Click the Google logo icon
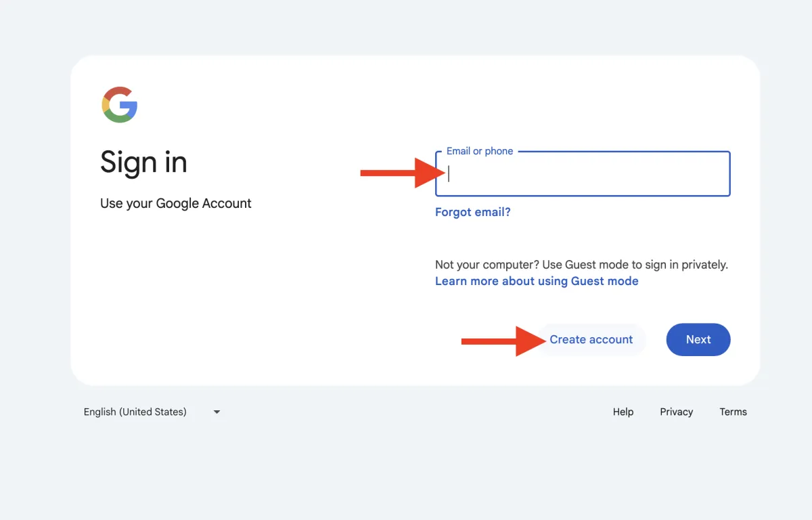Image resolution: width=812 pixels, height=520 pixels. pos(120,104)
